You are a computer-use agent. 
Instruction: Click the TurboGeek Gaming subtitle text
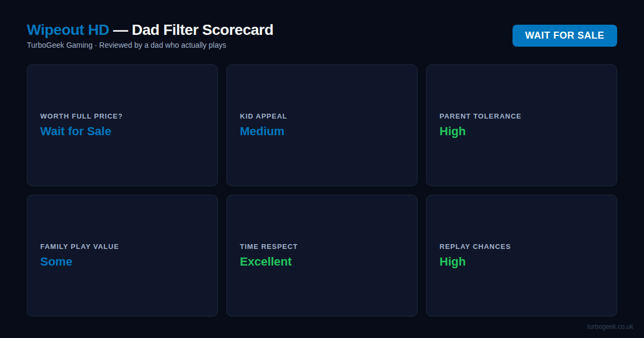coord(60,45)
